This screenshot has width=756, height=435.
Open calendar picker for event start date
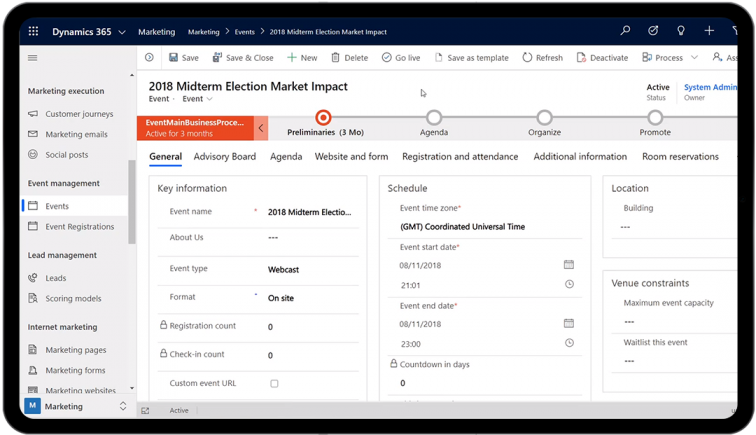coord(568,265)
